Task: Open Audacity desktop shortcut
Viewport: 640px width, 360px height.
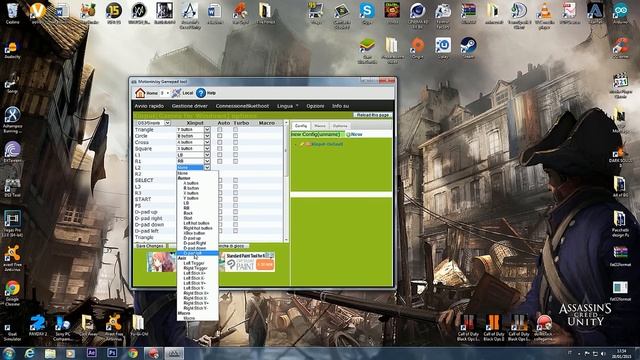Action: 12,50
